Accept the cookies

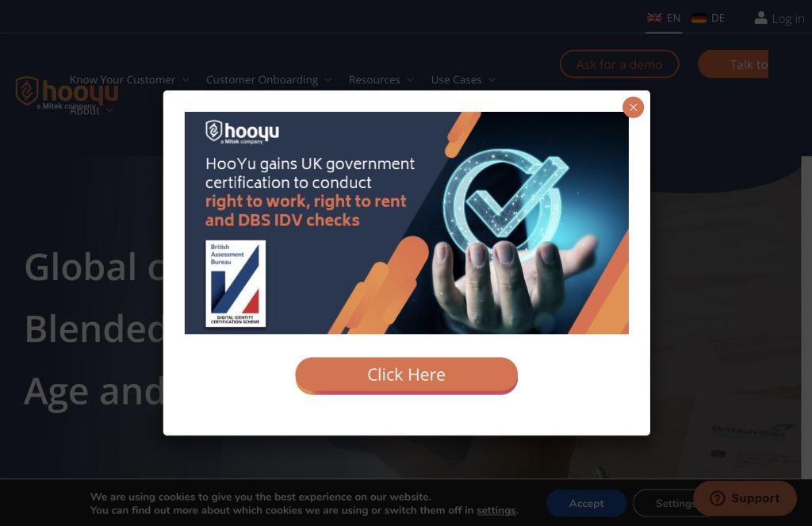586,503
